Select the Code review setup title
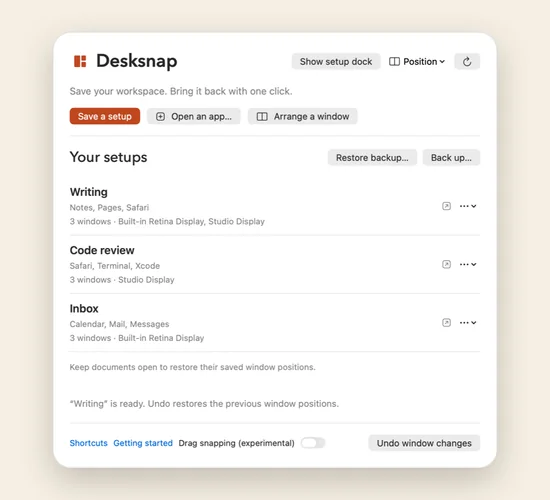Screen dimensions: 550x500 [102, 250]
